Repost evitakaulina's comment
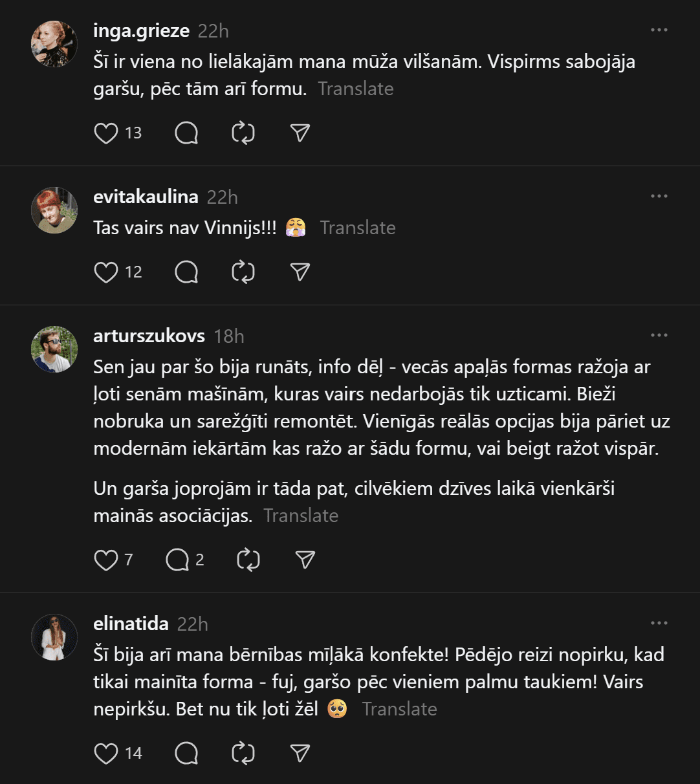700x784 pixels. [243, 272]
